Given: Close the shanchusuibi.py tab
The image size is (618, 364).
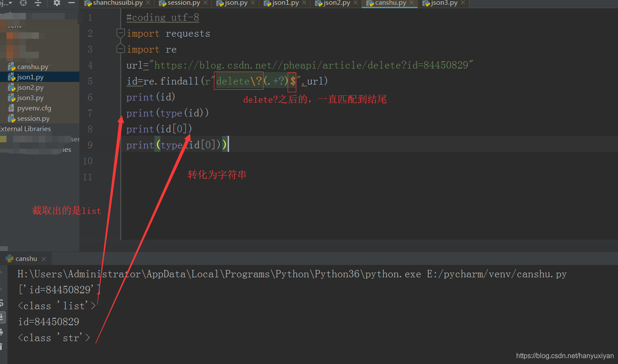Looking at the screenshot, I should pyautogui.click(x=148, y=3).
